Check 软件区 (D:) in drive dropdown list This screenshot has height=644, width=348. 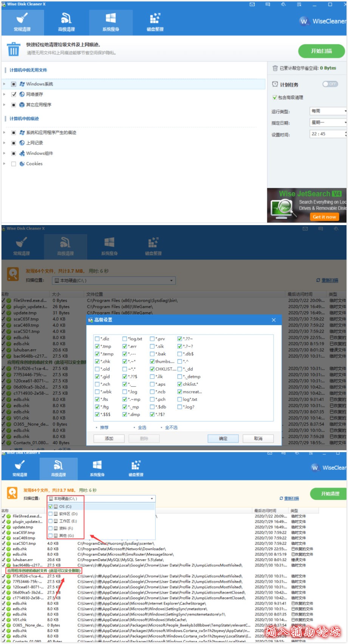[50, 514]
